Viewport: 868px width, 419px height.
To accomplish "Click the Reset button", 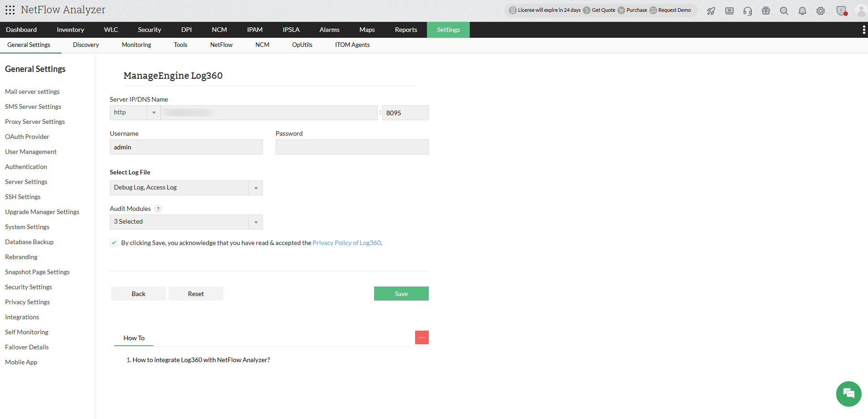I will (196, 294).
